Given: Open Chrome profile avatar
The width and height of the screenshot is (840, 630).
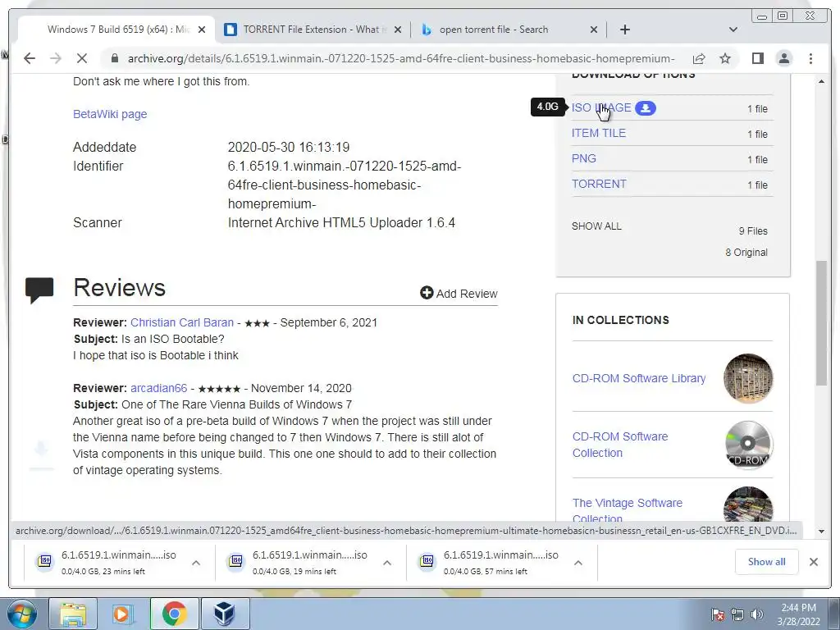Looking at the screenshot, I should 783,58.
